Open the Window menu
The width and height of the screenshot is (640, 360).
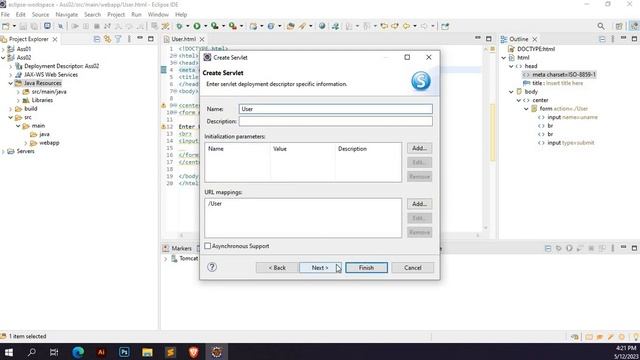[158, 14]
